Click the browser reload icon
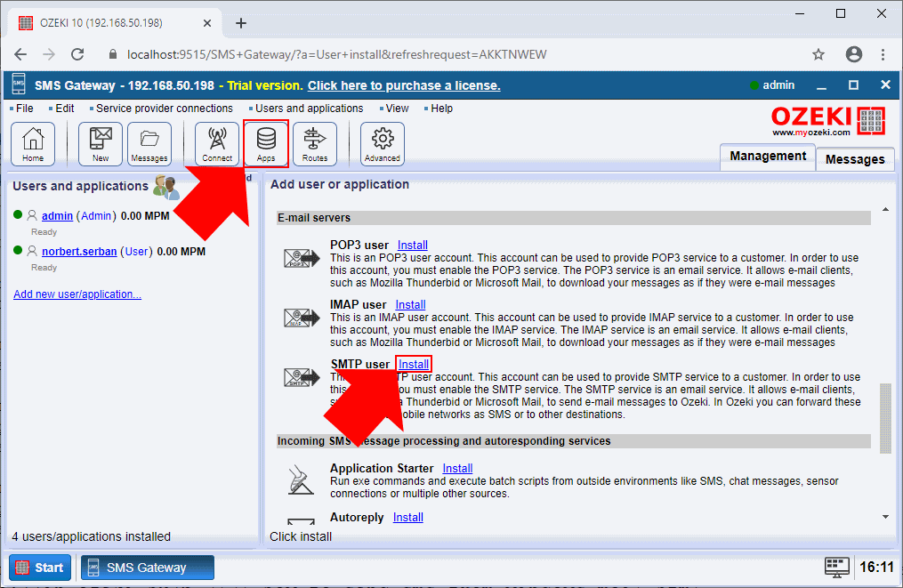 point(77,55)
